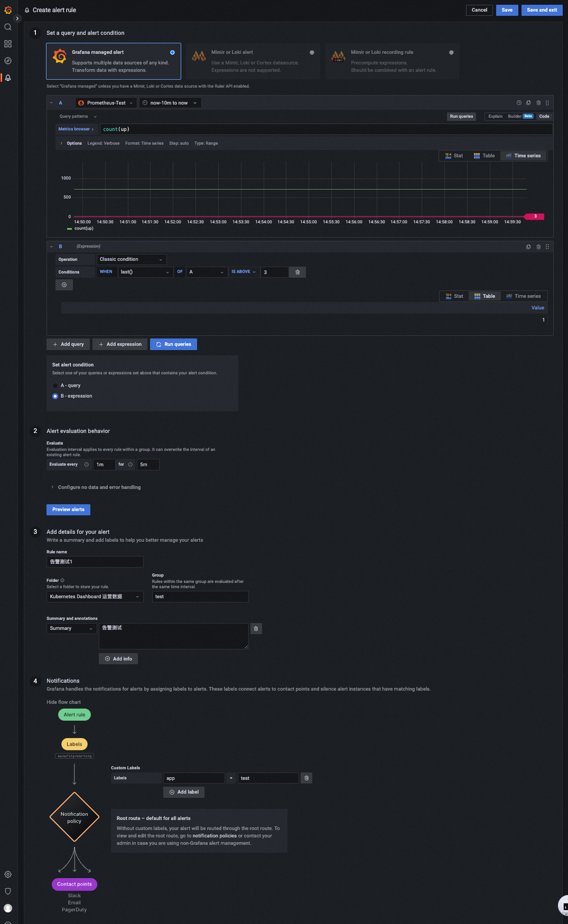Click the Rule name input field
Screen dimensions: 568x924
coord(95,562)
